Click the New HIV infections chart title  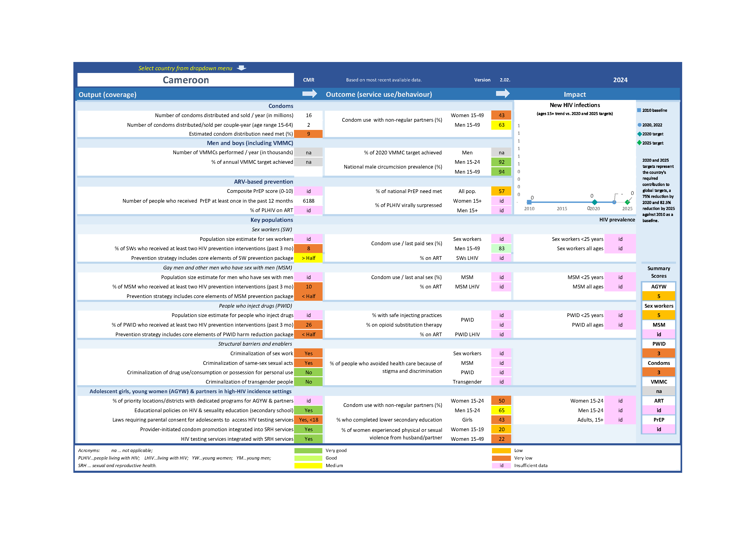(574, 105)
